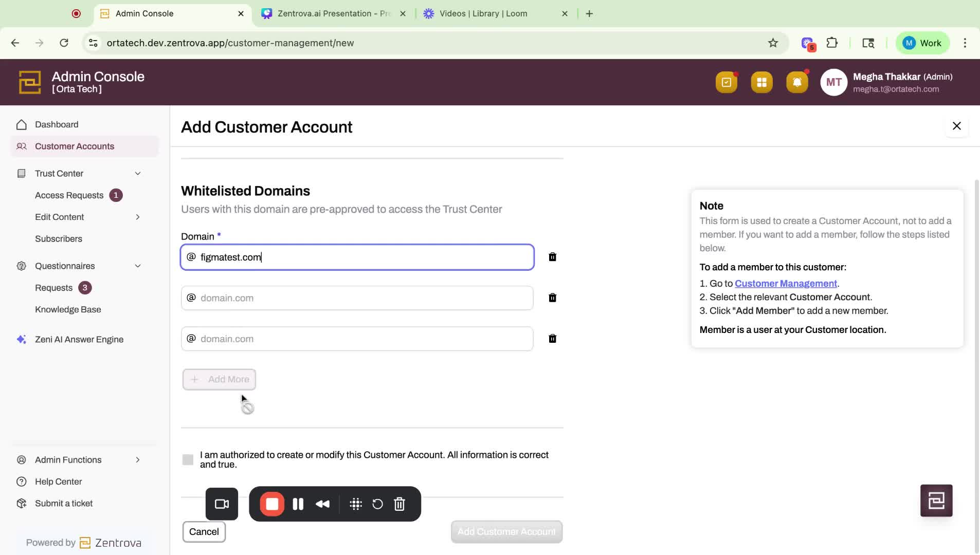Open the Work profile chip
This screenshot has width=980, height=555.
pyautogui.click(x=922, y=43)
